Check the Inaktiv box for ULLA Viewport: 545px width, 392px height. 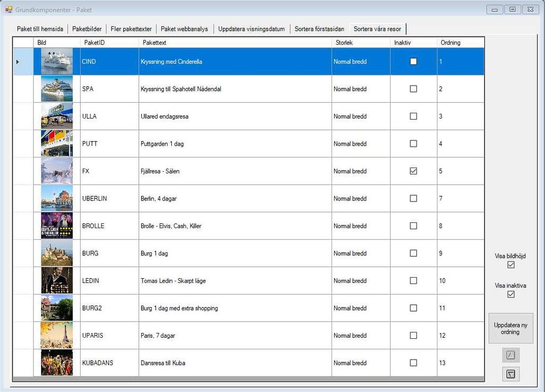(413, 116)
